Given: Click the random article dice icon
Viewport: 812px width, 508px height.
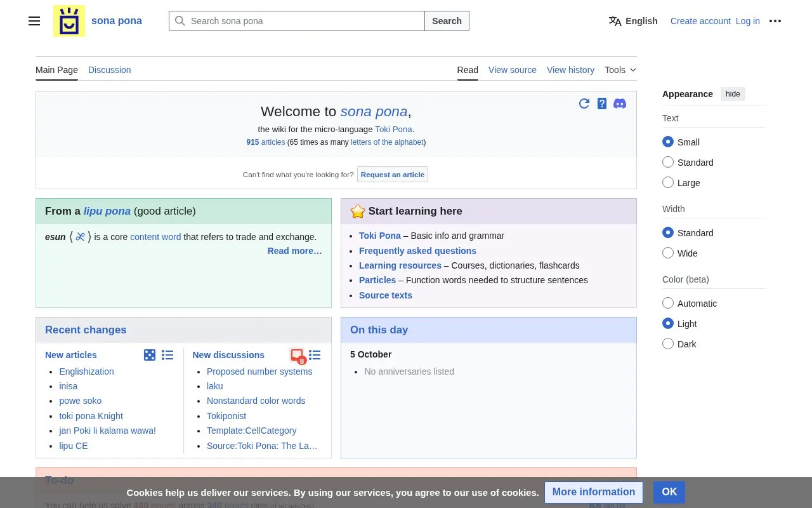Looking at the screenshot, I should point(150,355).
